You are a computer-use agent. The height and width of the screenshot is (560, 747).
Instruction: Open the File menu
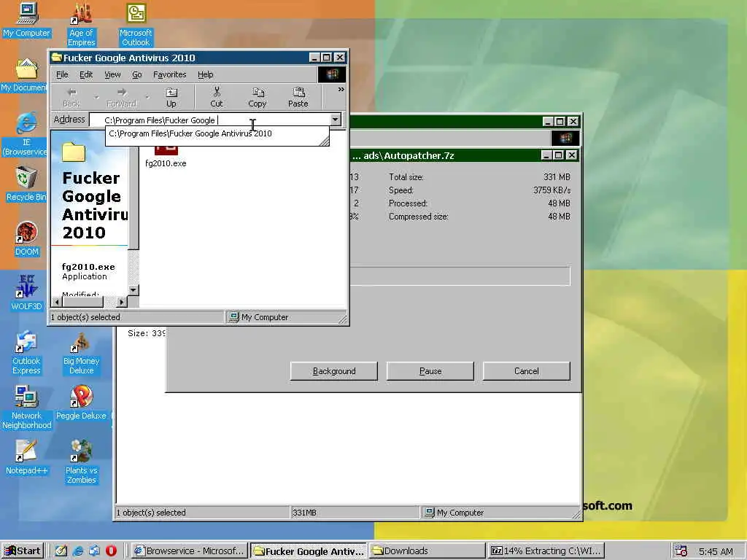click(x=62, y=74)
